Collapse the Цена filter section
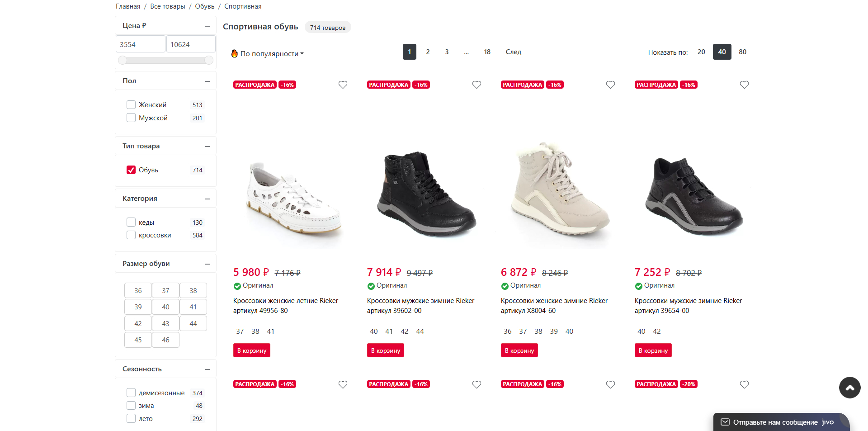The image size is (868, 431). [x=208, y=26]
